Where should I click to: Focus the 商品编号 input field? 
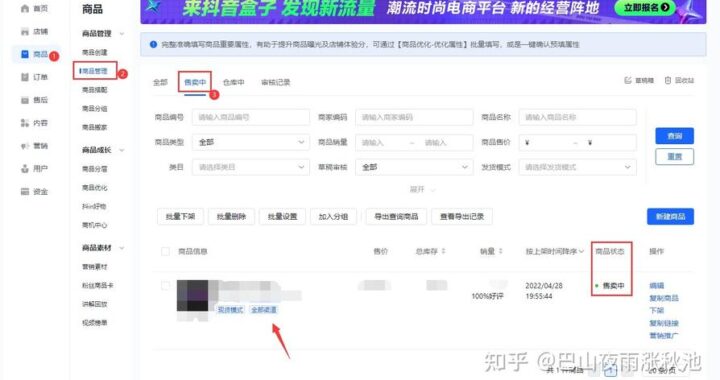(x=251, y=117)
